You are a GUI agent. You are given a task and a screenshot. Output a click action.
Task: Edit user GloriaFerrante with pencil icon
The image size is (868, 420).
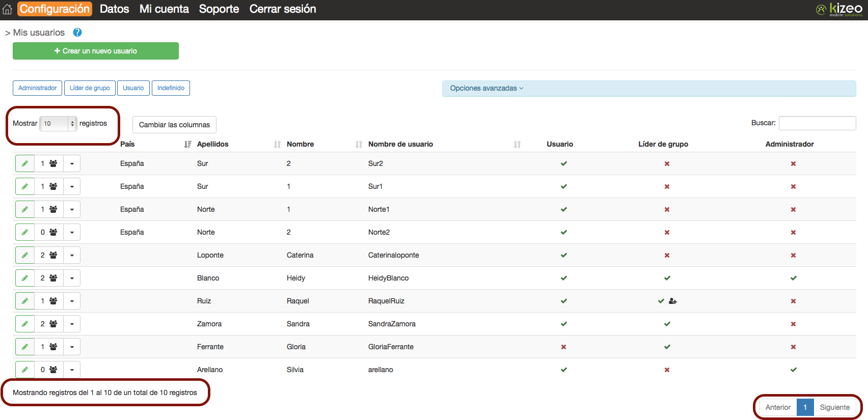[x=25, y=347]
